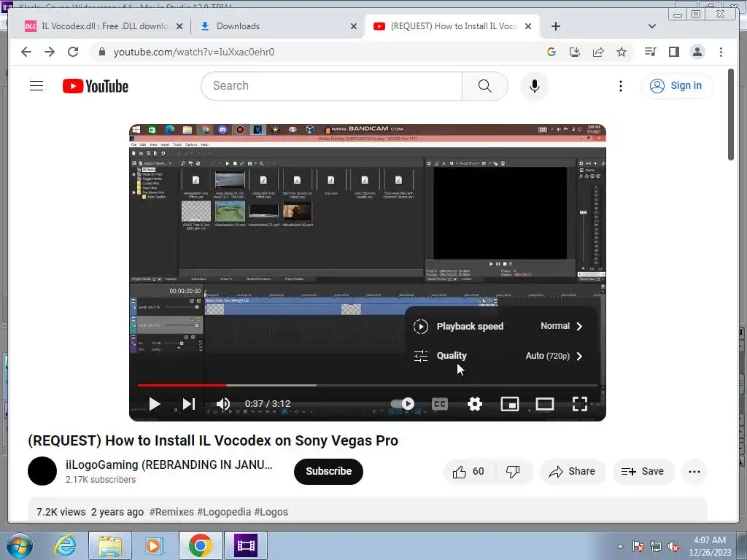
Task: Go back in browser history
Action: point(26,52)
